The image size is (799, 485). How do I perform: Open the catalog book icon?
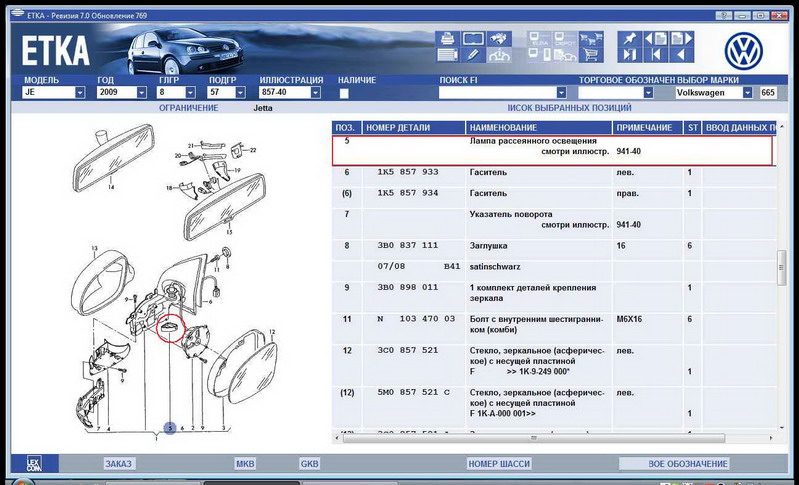click(473, 38)
